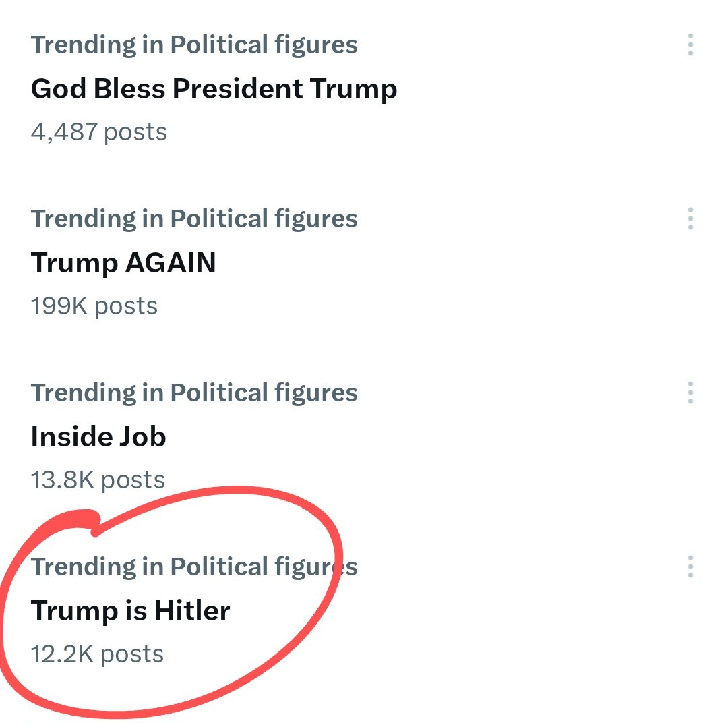This screenshot has height=725, width=728.
Task: Click the word Hitler in the trend title
Action: pos(192,611)
